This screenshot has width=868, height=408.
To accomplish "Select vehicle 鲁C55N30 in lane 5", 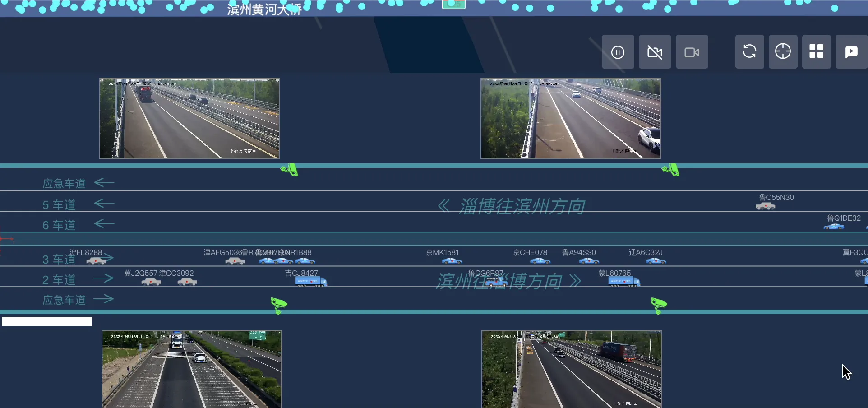I will 766,206.
